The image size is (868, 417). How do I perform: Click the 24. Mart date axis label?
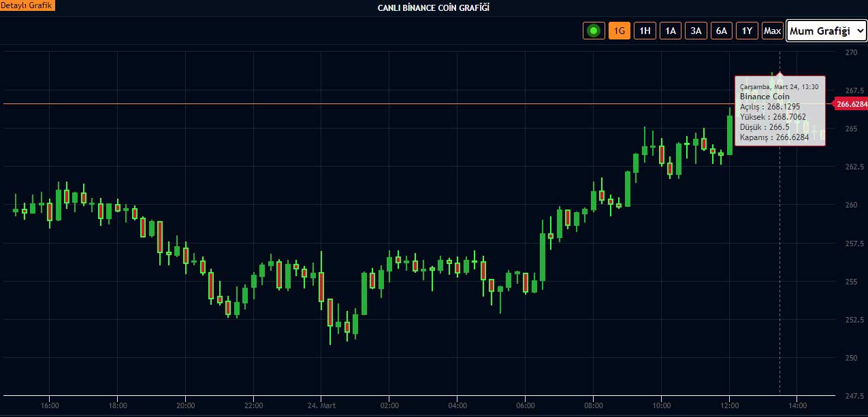pos(321,405)
